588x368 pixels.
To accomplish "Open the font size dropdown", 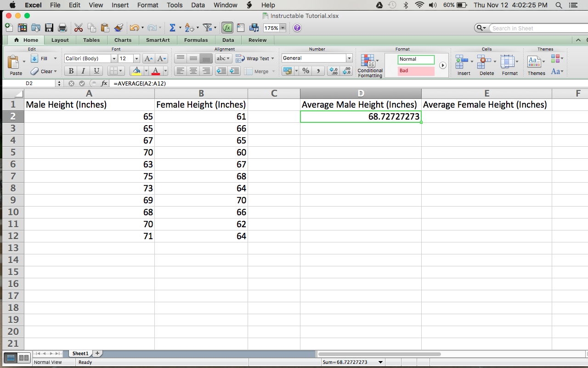I will pyautogui.click(x=136, y=58).
